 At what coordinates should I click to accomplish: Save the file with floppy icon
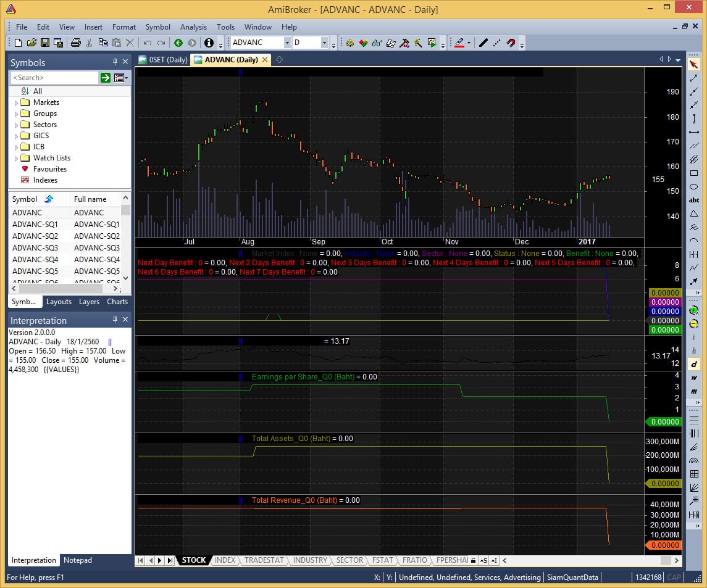(44, 43)
